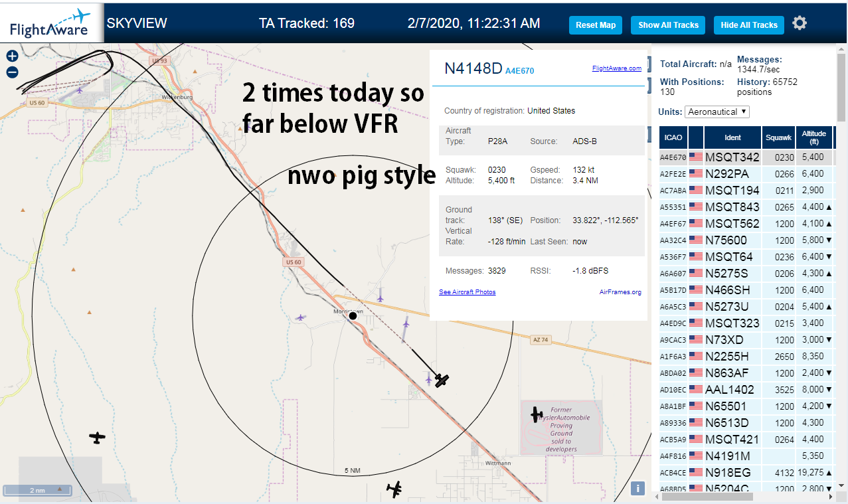Image resolution: width=848 pixels, height=504 pixels.
Task: Select the MSQT323 aircraft row
Action: pos(746,323)
